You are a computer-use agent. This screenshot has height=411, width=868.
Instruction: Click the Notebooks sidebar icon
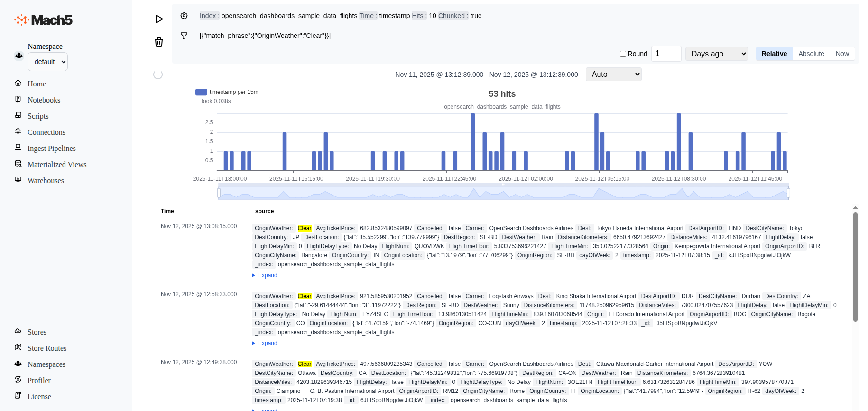click(x=18, y=99)
